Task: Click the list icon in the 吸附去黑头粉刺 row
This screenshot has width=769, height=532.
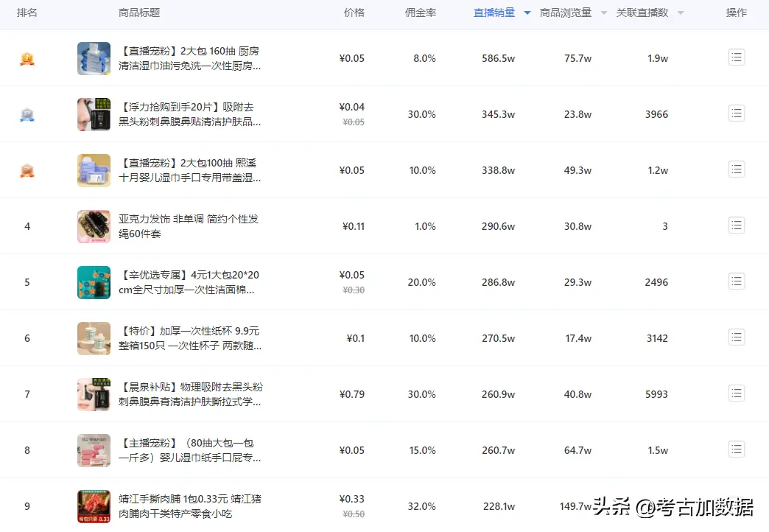Action: 736,113
